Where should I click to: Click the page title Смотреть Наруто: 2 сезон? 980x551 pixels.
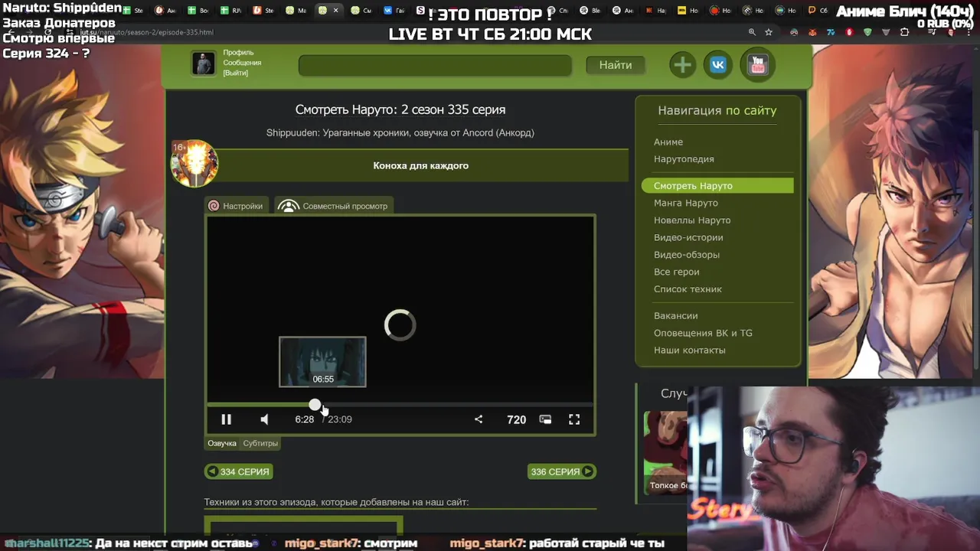coord(400,109)
